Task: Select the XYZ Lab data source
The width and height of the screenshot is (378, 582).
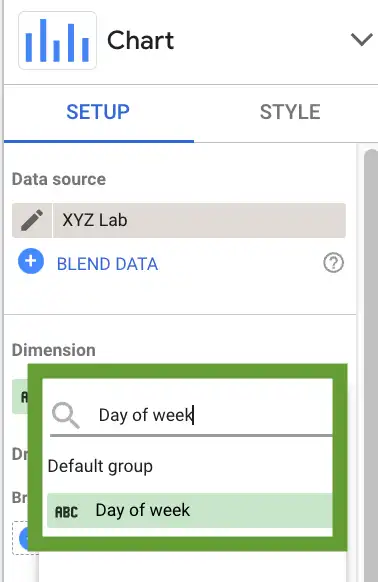Action: 199,220
